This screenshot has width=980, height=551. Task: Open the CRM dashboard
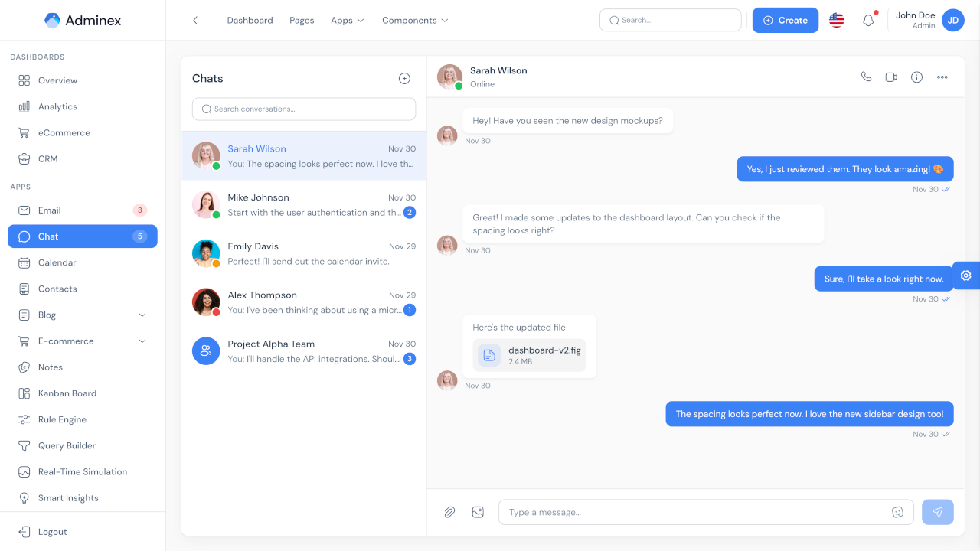(x=83, y=158)
